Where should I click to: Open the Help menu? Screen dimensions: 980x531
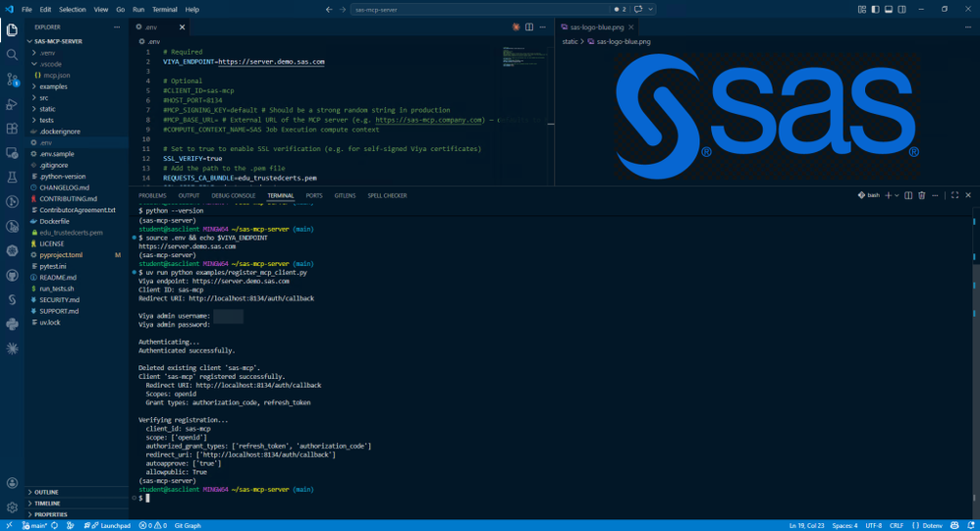point(191,10)
